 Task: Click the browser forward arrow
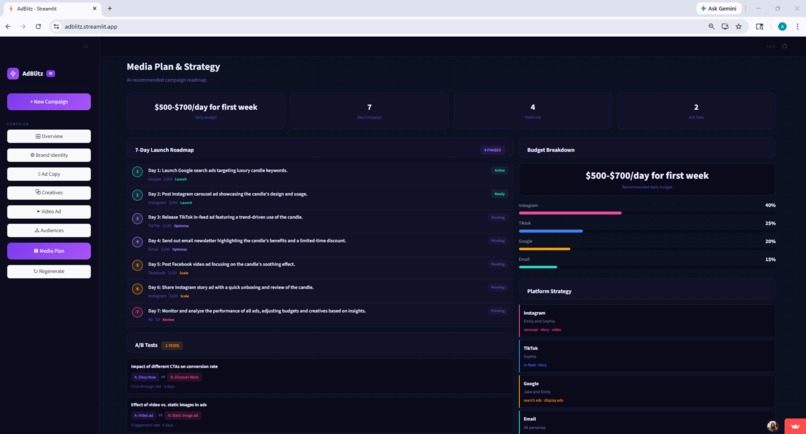click(23, 26)
